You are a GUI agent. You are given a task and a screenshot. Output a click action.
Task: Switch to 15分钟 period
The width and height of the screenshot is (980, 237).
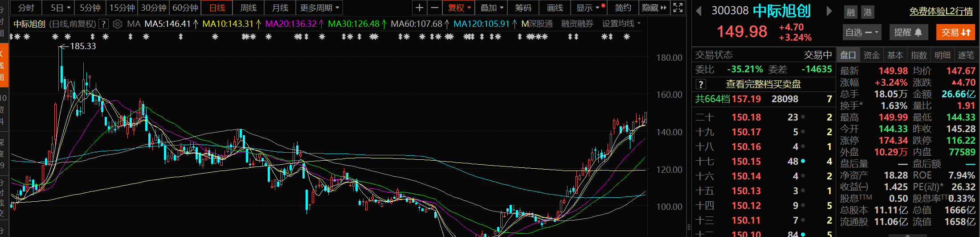coord(122,8)
